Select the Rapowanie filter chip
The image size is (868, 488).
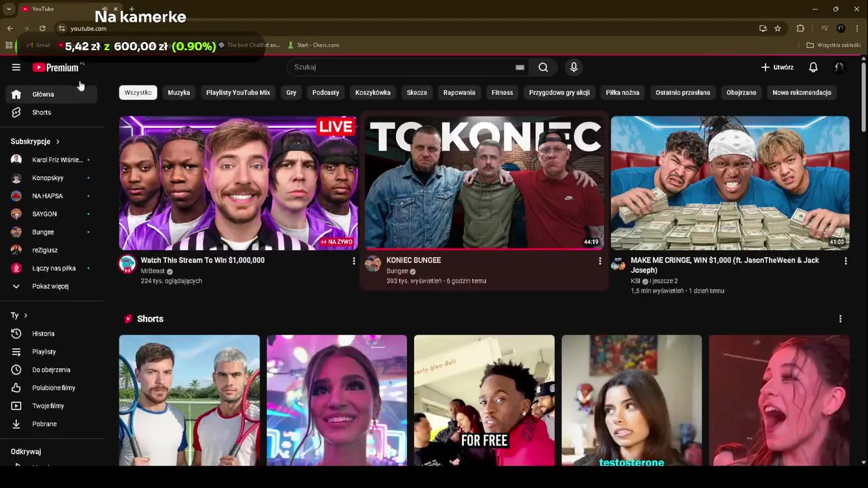(x=459, y=92)
